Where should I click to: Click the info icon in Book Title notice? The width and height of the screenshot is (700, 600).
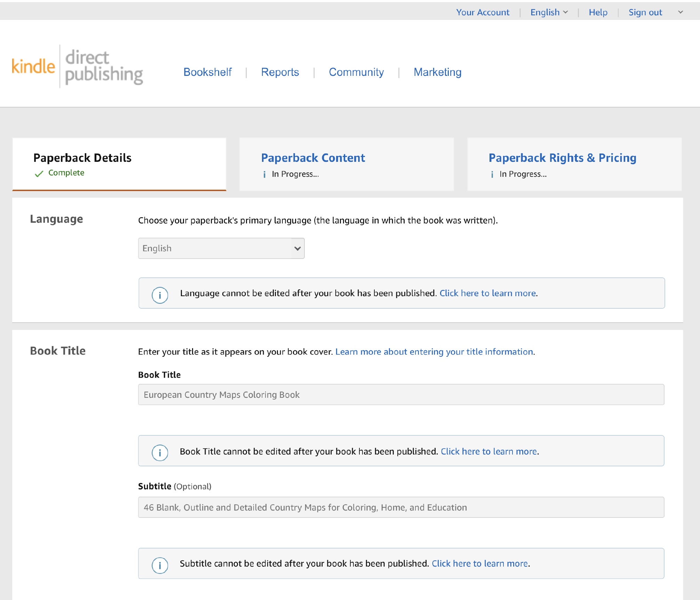[x=160, y=453]
